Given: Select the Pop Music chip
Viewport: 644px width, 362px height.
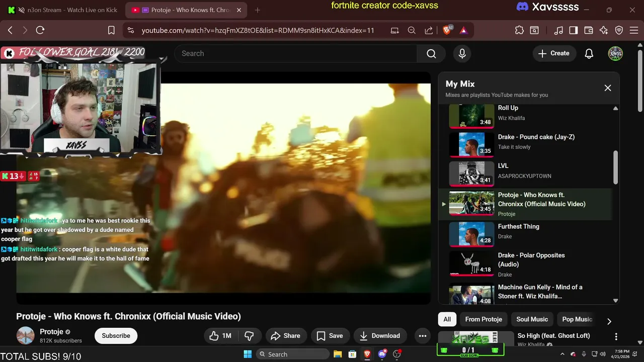Looking at the screenshot, I should point(577,319).
